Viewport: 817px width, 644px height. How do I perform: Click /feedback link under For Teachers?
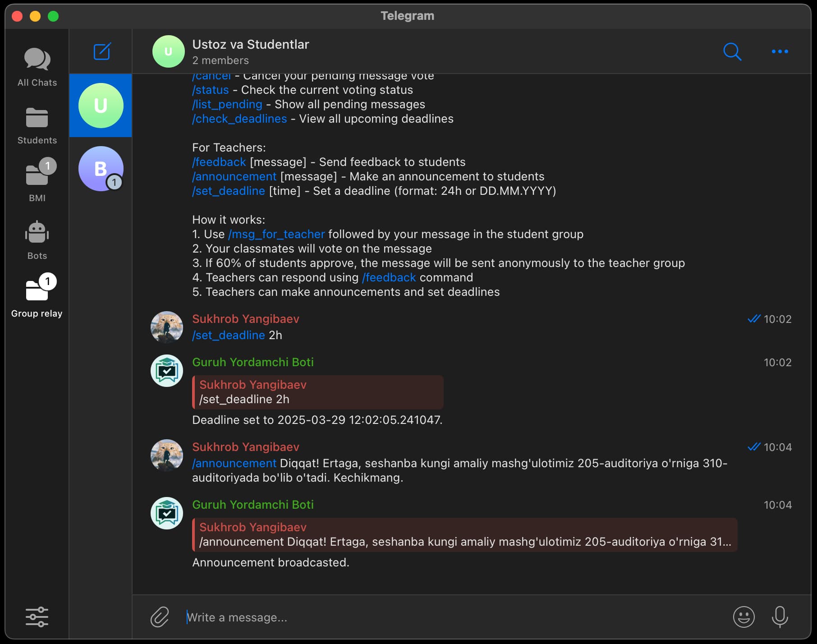point(219,162)
